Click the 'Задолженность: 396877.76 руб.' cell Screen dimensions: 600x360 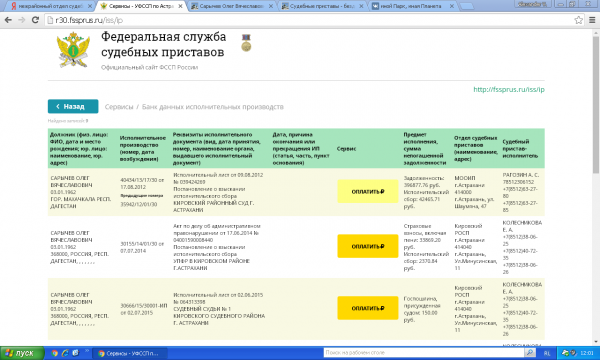point(426,192)
